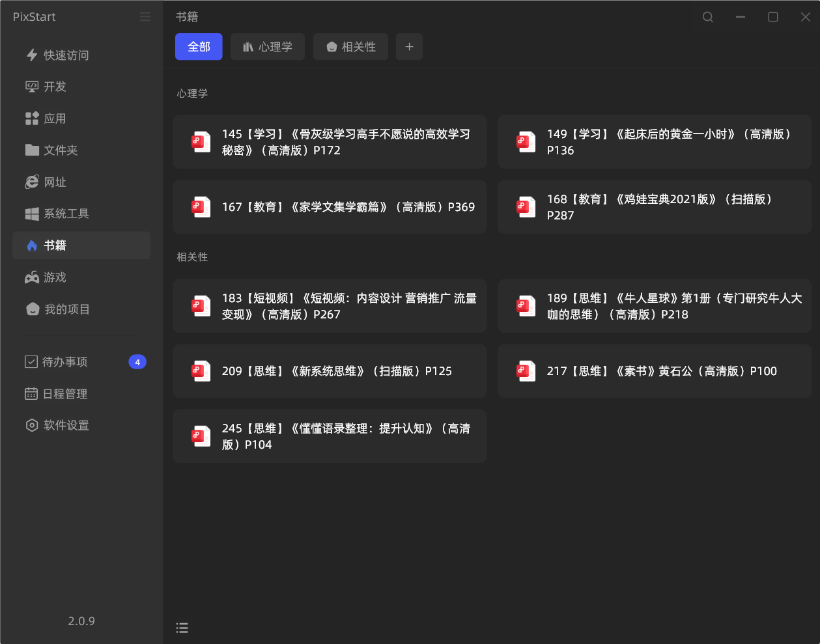The image size is (820, 644).
Task: Open 我的项目 in sidebar
Action: (x=81, y=309)
